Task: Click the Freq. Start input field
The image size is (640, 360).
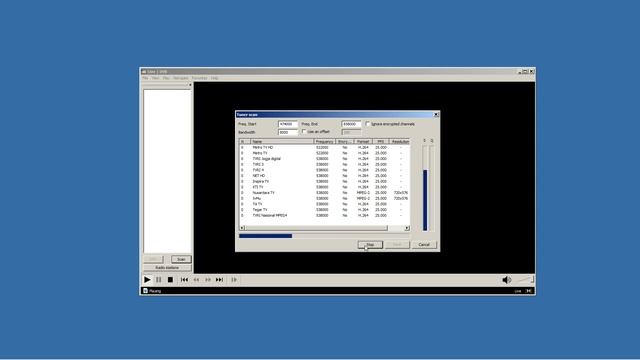Action: [x=288, y=124]
